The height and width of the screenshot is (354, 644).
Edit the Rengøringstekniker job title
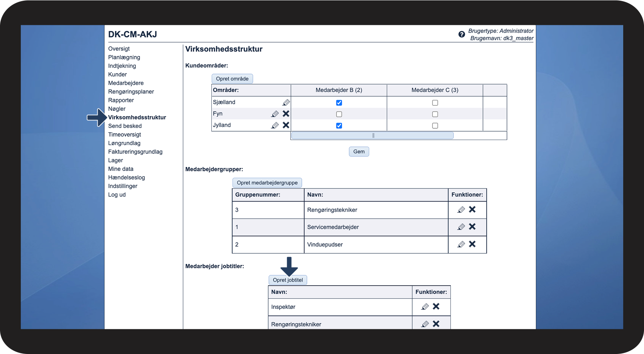click(x=425, y=324)
